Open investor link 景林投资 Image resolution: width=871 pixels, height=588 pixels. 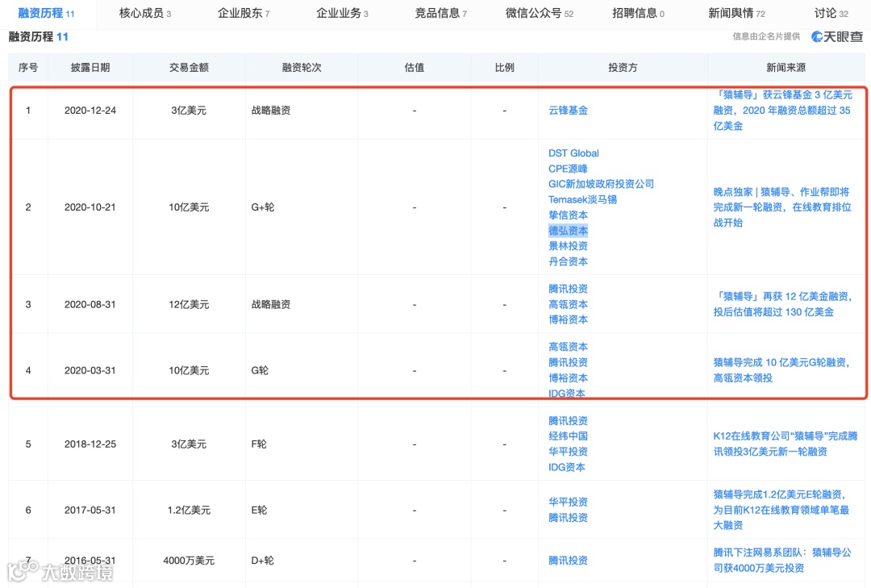click(568, 246)
